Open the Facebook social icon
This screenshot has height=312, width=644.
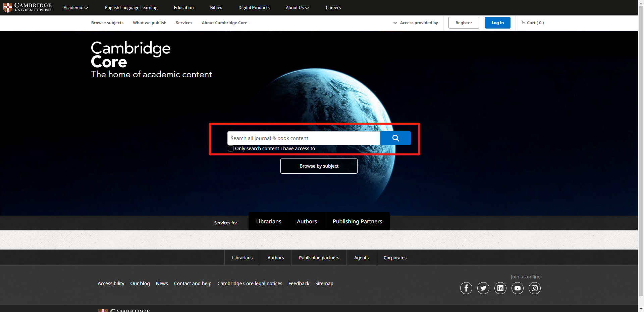466,288
